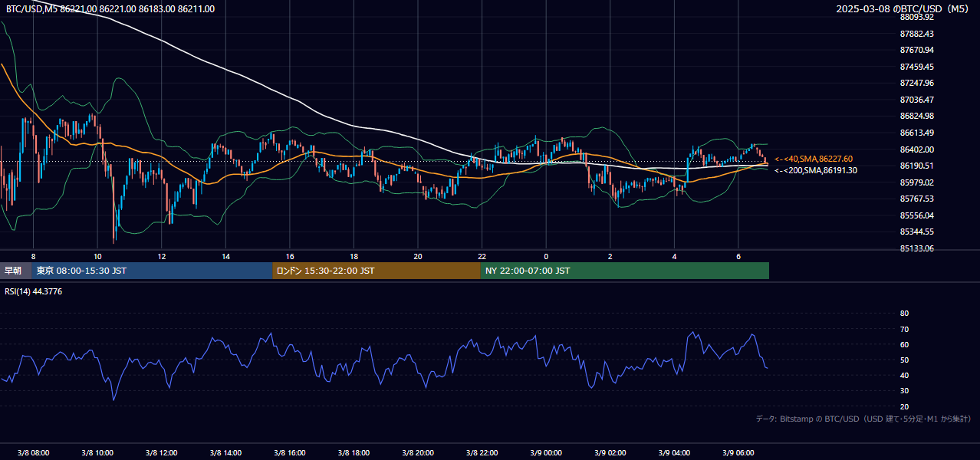Click hour tick '22' under the price chart

click(482, 256)
